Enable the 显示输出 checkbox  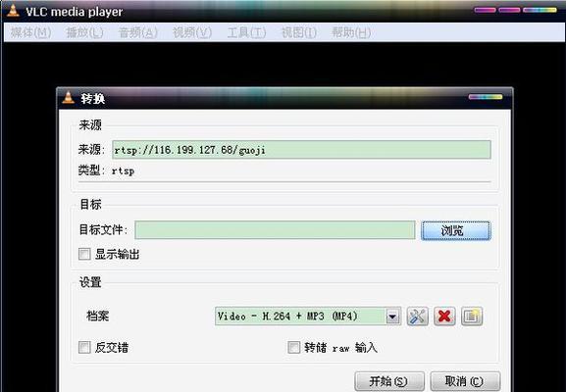84,254
